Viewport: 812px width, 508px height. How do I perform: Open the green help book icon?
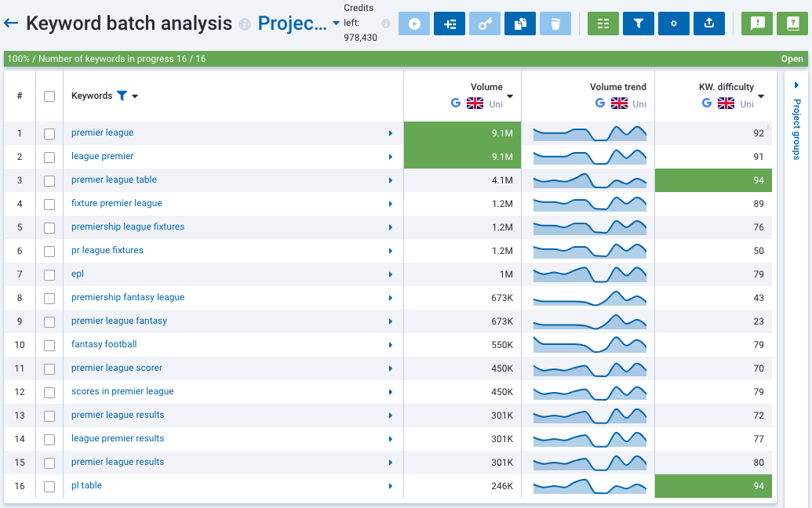coord(792,24)
